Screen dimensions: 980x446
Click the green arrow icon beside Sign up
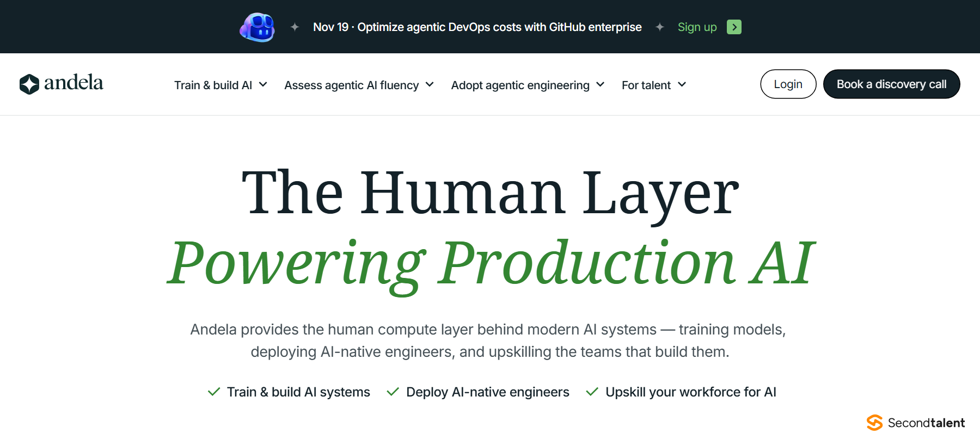[734, 27]
